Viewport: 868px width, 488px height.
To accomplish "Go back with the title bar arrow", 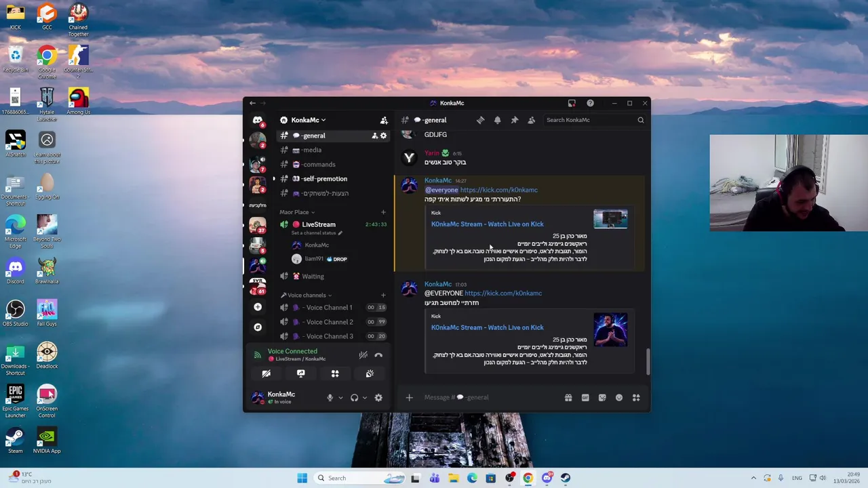I will pos(252,103).
